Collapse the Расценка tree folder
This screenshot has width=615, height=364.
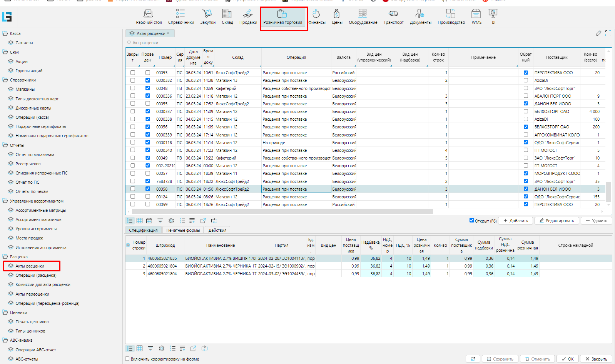tap(5, 256)
